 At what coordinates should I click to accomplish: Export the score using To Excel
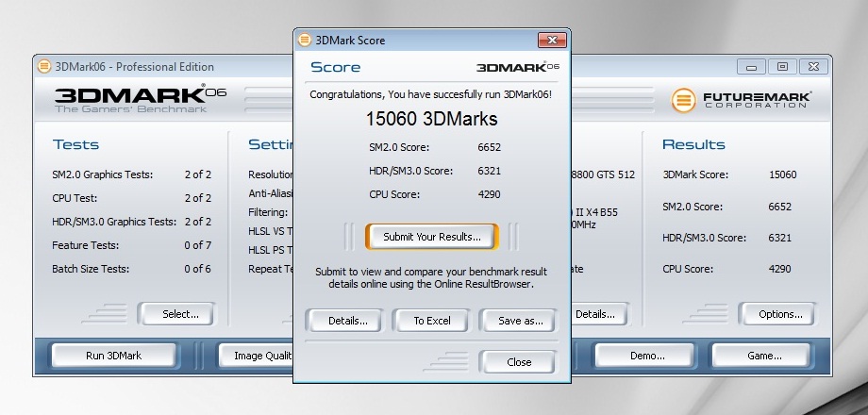click(x=432, y=321)
